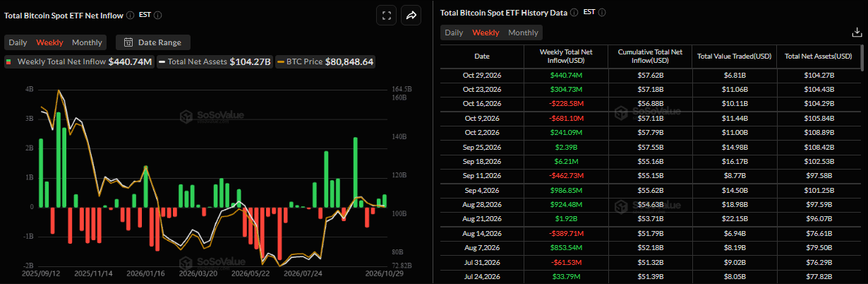Click red-green Weekly Net Inflow legend swatch

click(x=9, y=61)
